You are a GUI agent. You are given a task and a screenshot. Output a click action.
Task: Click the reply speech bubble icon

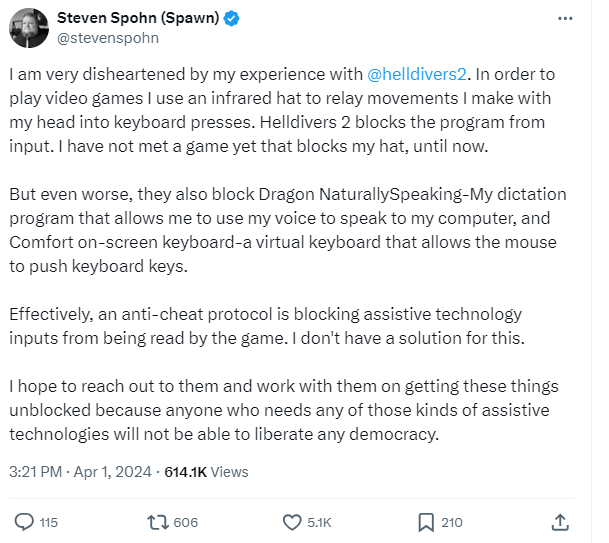pyautogui.click(x=23, y=522)
